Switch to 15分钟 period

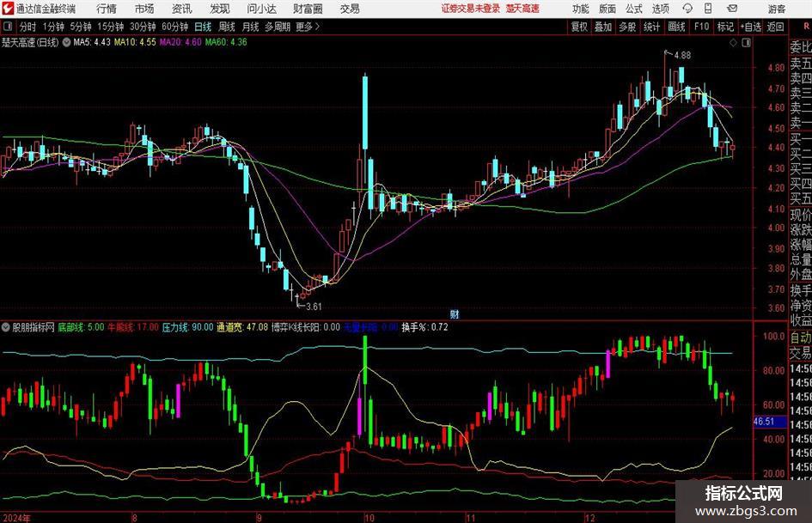(x=111, y=27)
